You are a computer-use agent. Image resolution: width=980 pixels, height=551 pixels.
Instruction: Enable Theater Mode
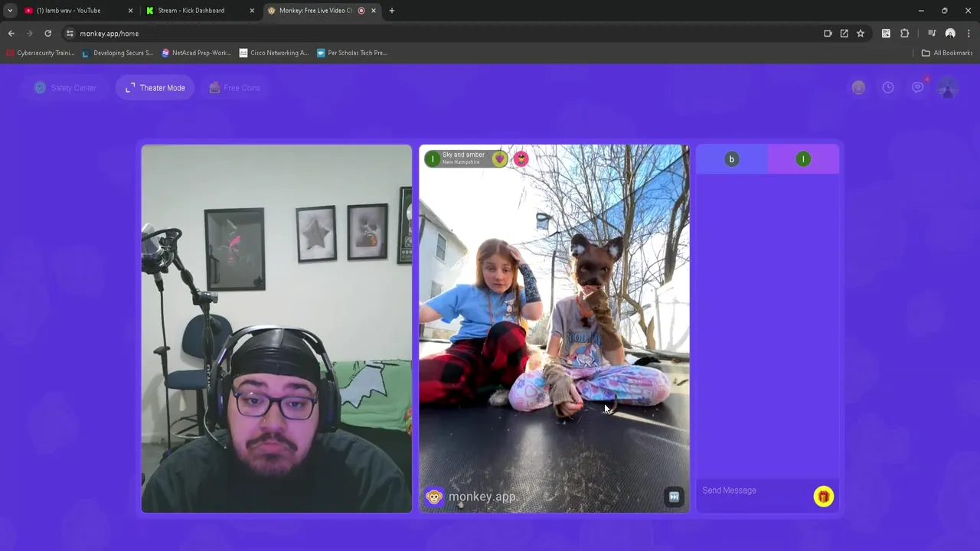(x=155, y=88)
